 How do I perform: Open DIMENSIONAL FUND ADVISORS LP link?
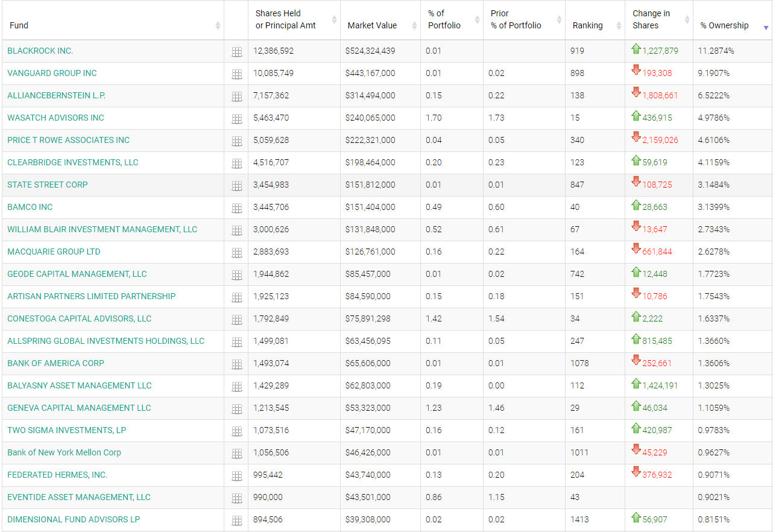[x=74, y=519]
